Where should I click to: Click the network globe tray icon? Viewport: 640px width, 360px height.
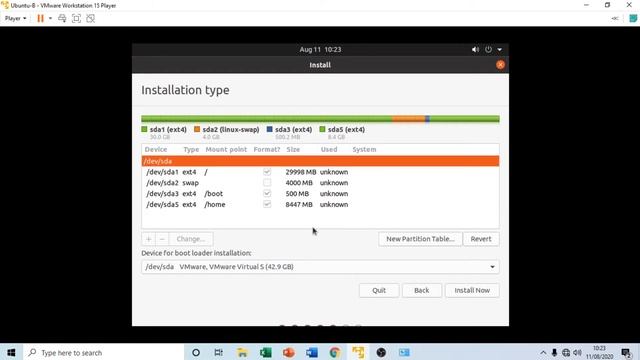566,353
